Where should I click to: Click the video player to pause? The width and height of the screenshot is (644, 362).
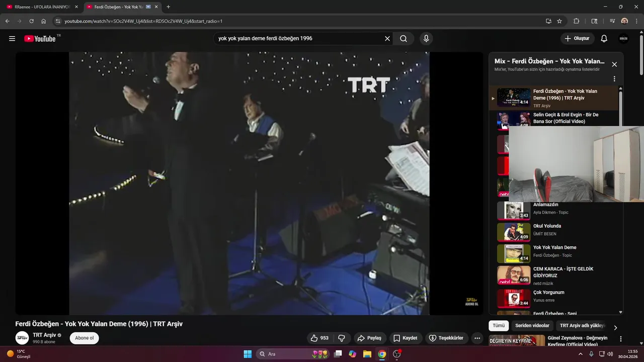click(x=249, y=184)
